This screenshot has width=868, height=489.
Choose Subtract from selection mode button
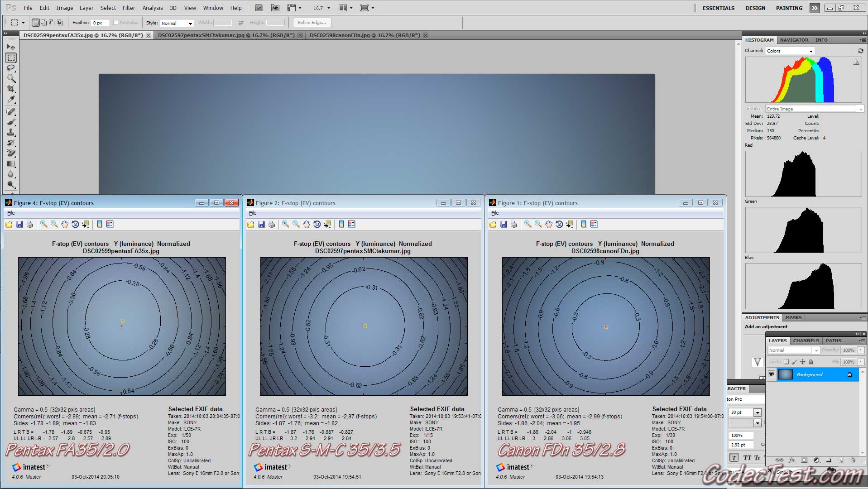pos(52,22)
